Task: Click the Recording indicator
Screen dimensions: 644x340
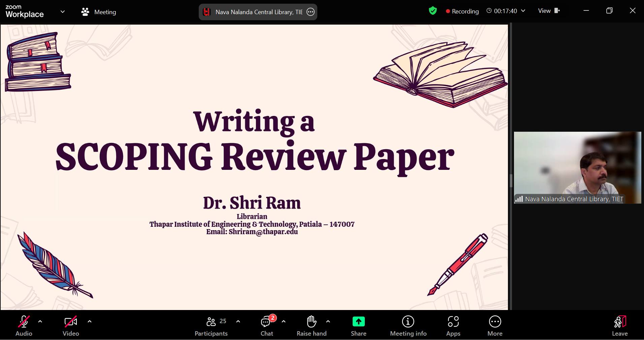Action: (x=462, y=11)
